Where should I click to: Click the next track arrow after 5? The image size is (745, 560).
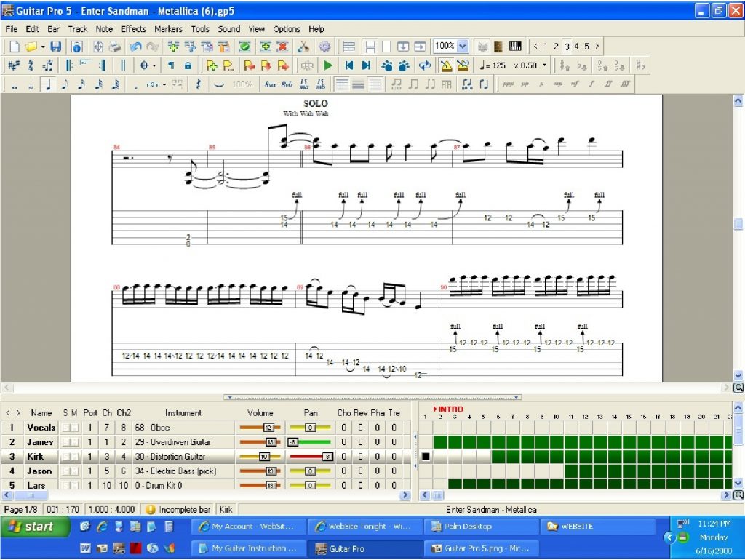[597, 46]
